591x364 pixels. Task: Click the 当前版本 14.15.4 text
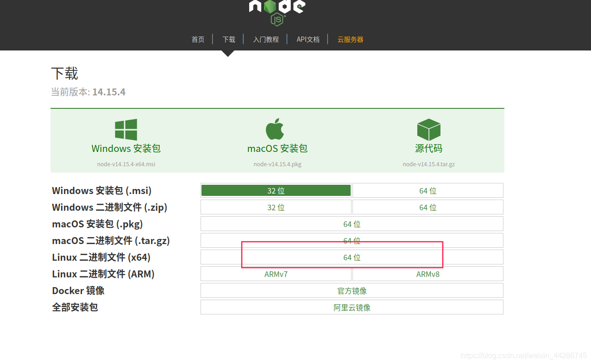(88, 92)
